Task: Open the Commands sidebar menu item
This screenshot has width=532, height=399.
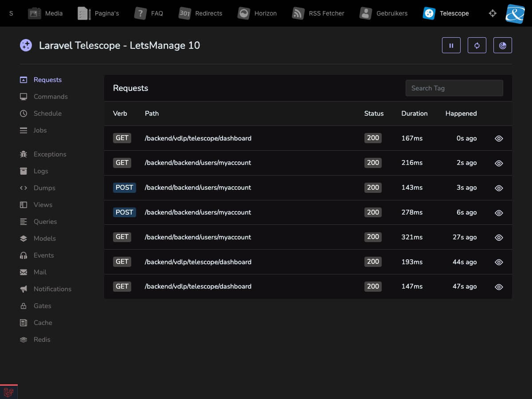Action: (44, 97)
